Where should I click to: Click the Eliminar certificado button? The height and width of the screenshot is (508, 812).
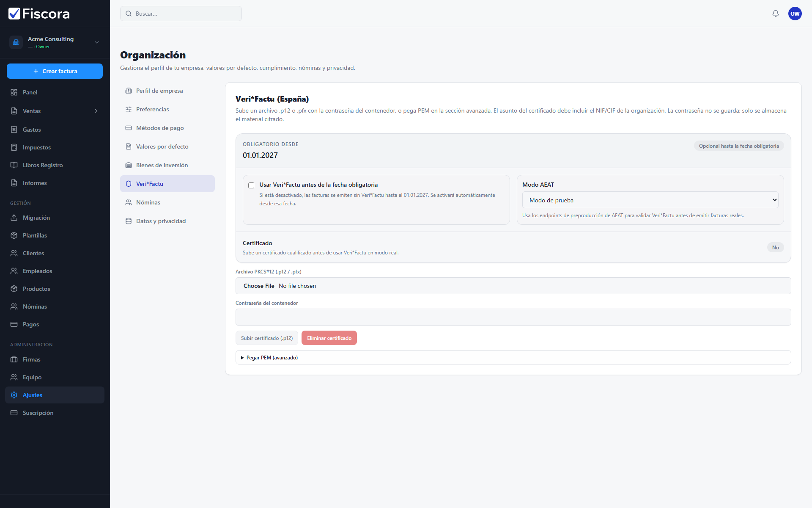329,338
